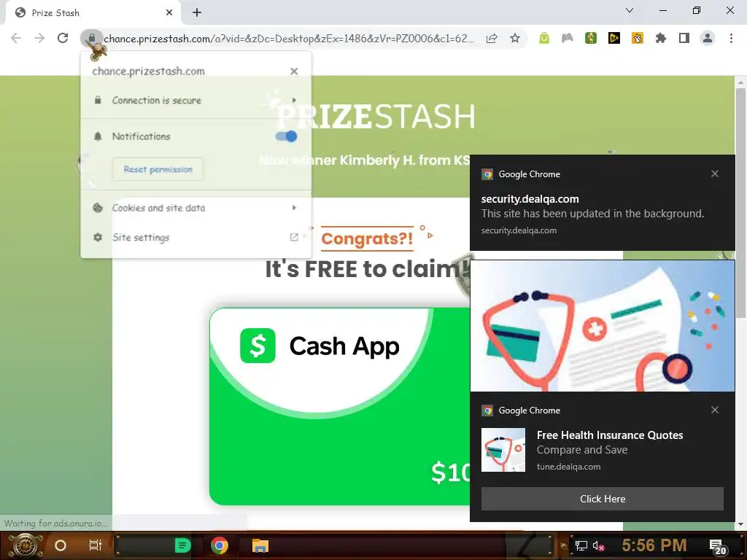Open File Explorer from taskbar

260,545
